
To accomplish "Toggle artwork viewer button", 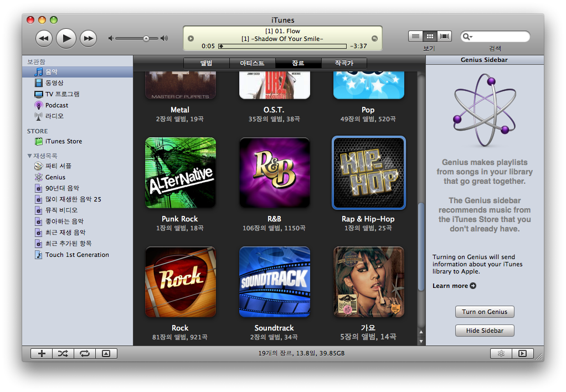I will tap(106, 354).
